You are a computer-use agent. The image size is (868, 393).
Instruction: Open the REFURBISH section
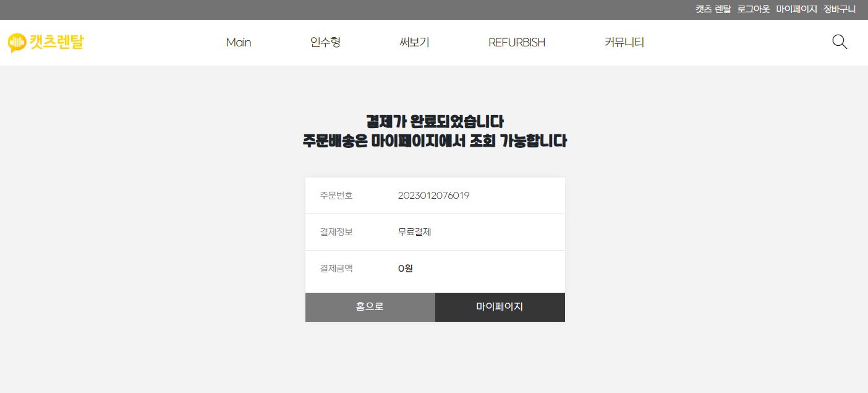(517, 42)
